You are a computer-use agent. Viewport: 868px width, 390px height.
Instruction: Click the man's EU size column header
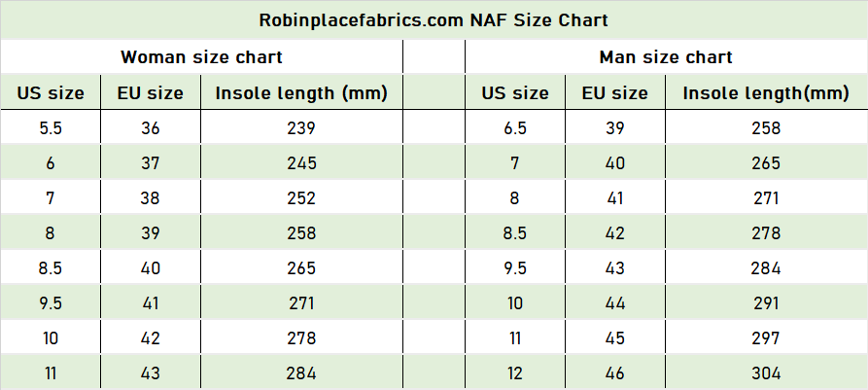(614, 92)
